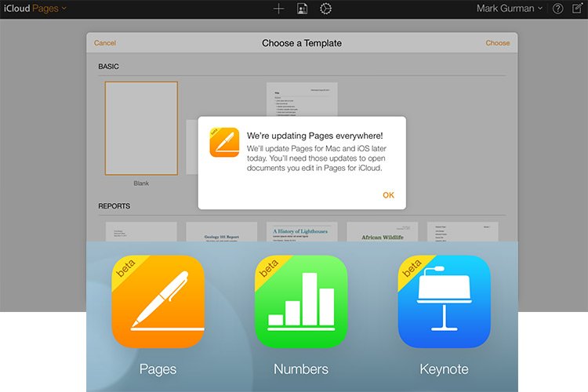Click the plus icon to create a document
Image resolution: width=588 pixels, height=392 pixels.
click(278, 9)
